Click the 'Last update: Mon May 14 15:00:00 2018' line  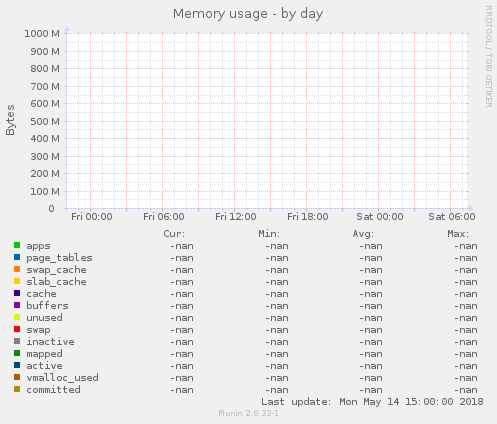(372, 402)
